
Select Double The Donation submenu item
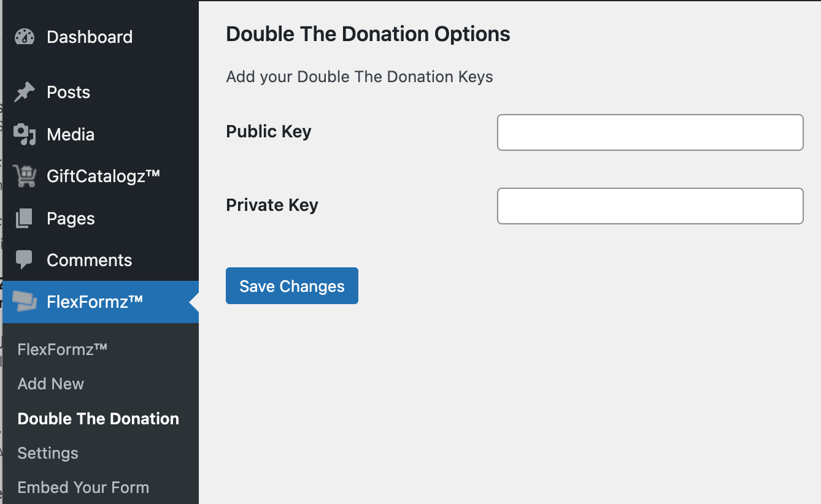coord(98,419)
